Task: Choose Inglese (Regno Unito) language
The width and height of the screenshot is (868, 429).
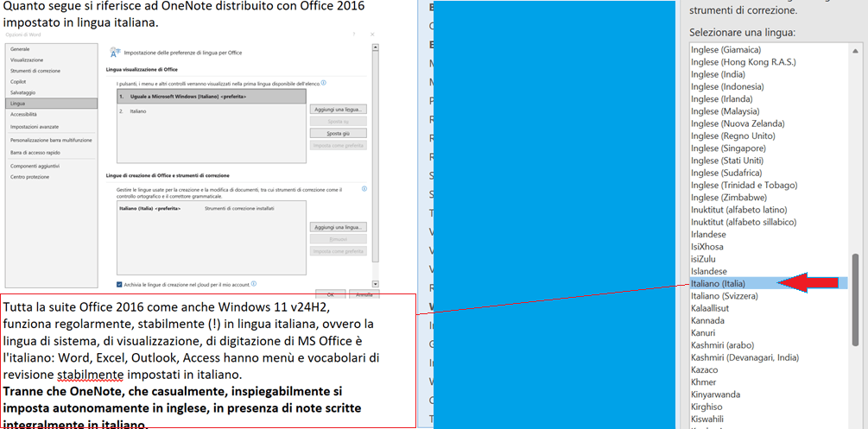Action: pyautogui.click(x=733, y=136)
